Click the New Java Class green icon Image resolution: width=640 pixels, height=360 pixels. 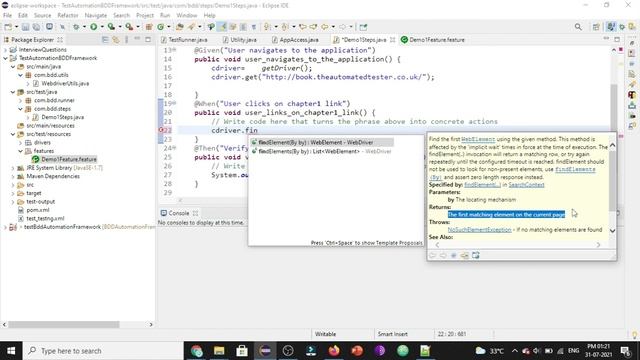coord(161,27)
